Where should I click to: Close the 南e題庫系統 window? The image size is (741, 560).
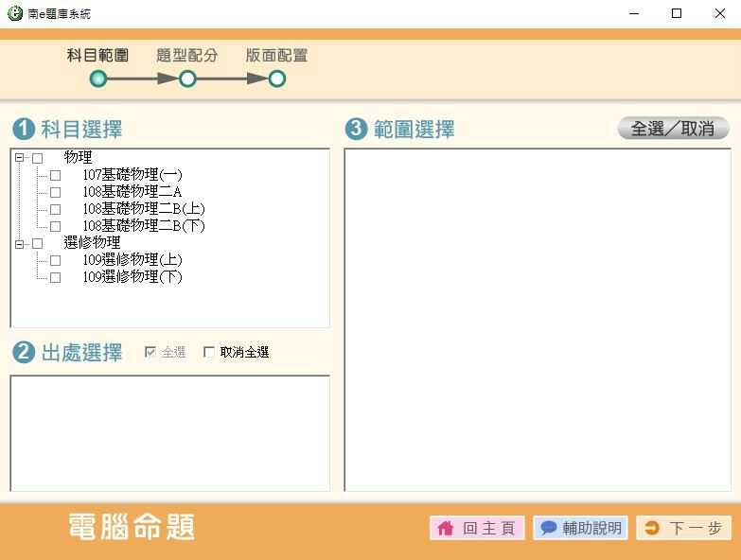[720, 13]
